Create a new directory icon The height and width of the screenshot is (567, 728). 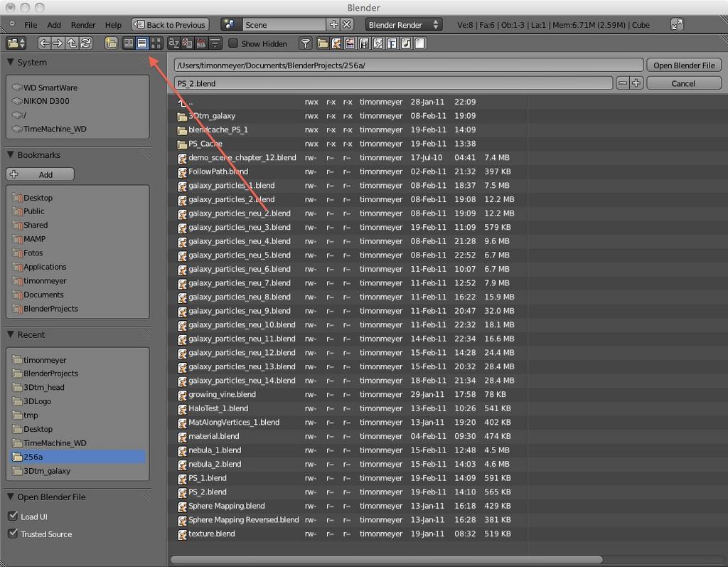tap(111, 43)
